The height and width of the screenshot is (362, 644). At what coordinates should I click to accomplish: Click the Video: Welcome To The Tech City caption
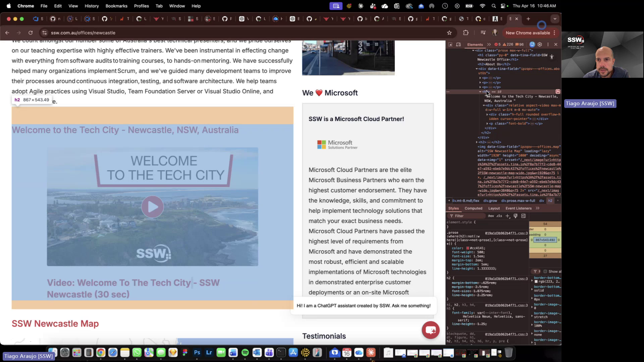tap(133, 289)
